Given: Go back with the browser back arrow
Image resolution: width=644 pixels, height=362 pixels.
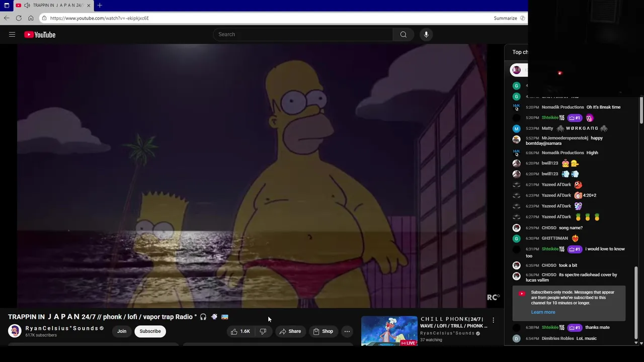Looking at the screenshot, I should (7, 18).
